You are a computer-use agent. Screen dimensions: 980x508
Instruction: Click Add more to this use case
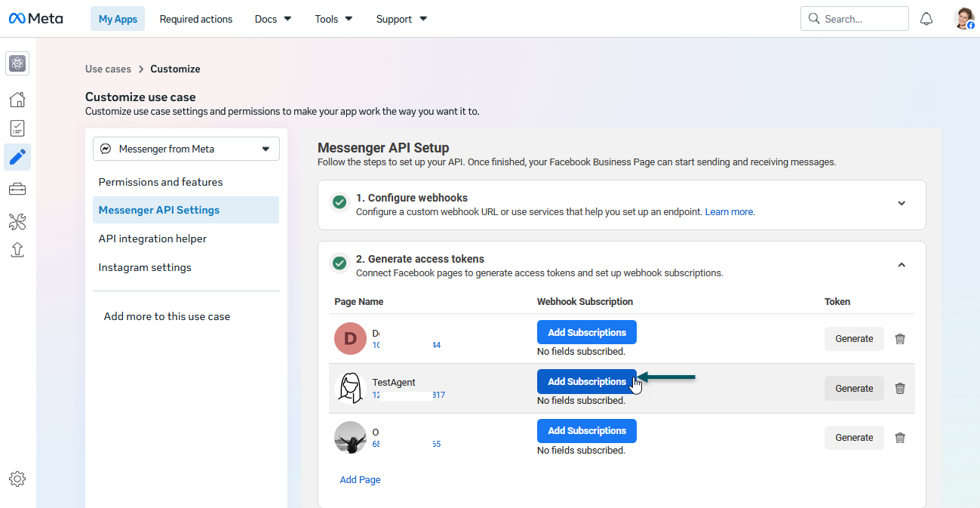(167, 316)
